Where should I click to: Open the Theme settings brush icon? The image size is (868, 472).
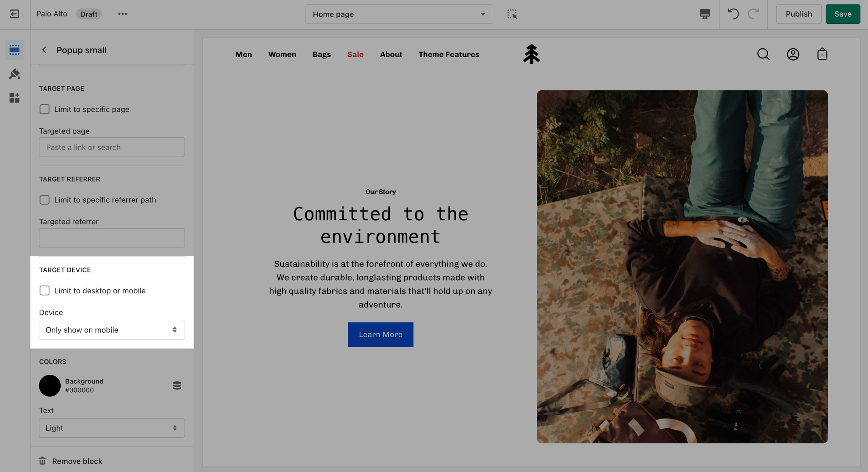14,74
